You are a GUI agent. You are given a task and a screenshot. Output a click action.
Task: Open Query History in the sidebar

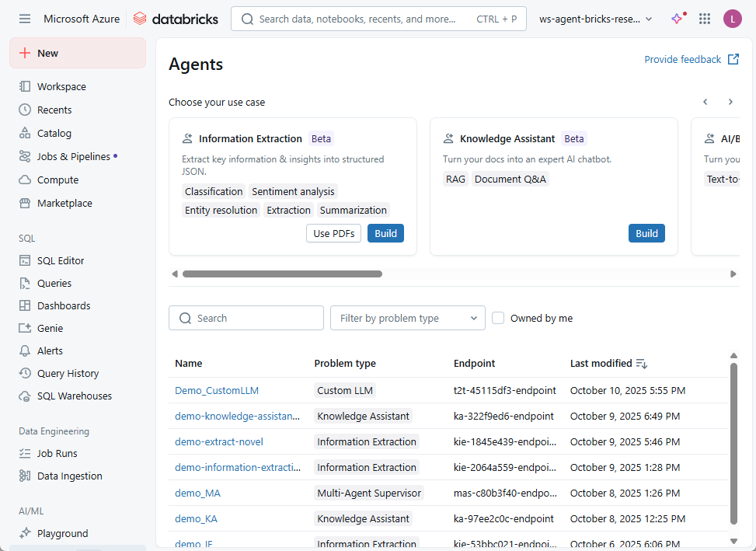click(x=68, y=373)
